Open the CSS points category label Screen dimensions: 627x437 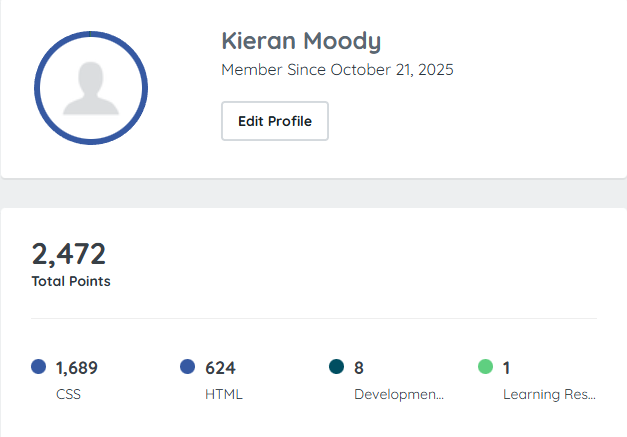pyautogui.click(x=68, y=394)
